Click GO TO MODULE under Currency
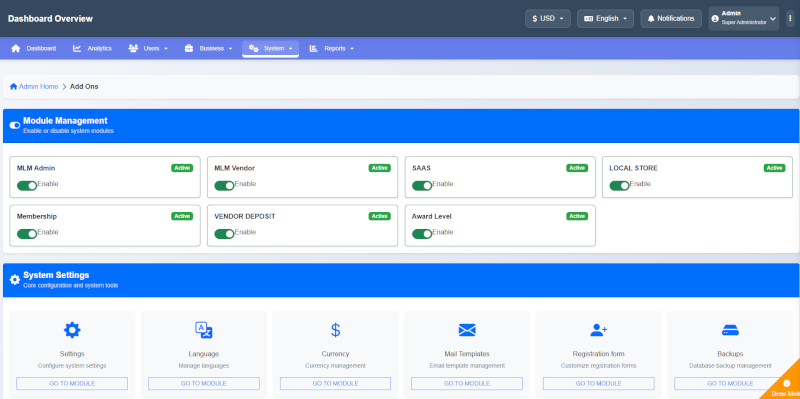 point(335,384)
